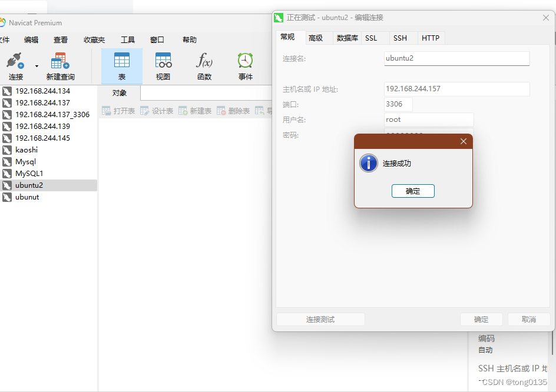Select the kaoshi connection
The height and width of the screenshot is (392, 556).
tap(48, 150)
